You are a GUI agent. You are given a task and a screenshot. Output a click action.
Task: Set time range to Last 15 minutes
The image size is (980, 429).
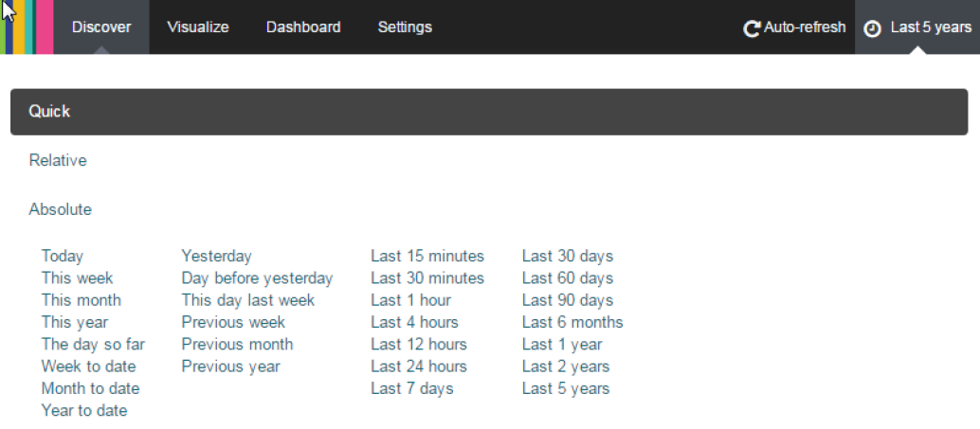pyautogui.click(x=427, y=257)
